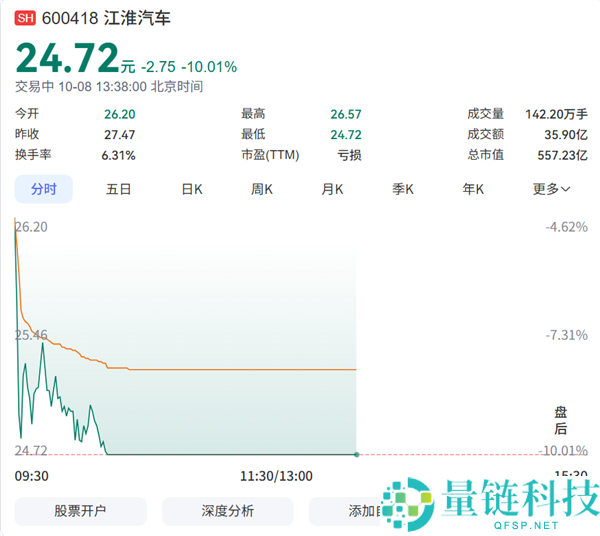The image size is (600, 536).
Task: Click the 09:30 time axis label
Action: click(31, 476)
